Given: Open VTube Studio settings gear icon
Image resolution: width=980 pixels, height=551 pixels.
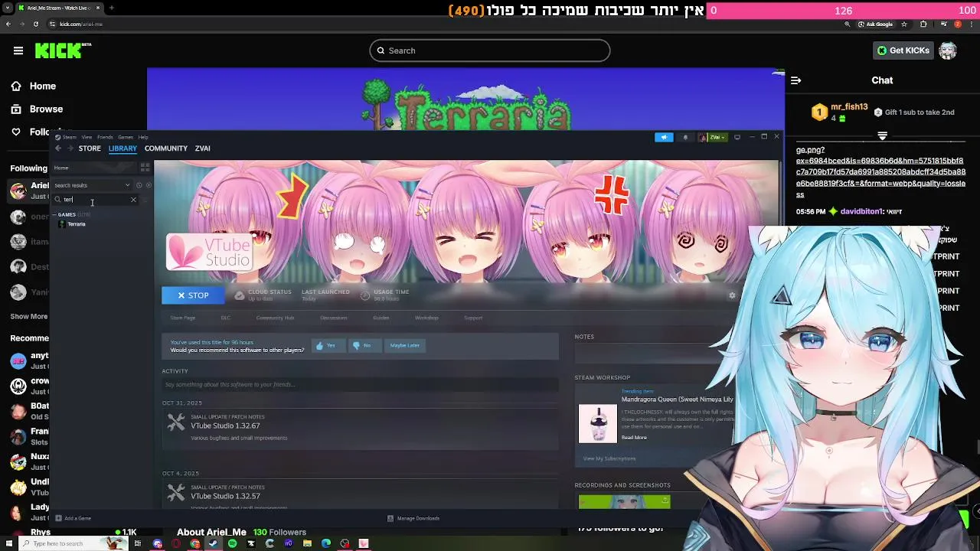Looking at the screenshot, I should (732, 295).
